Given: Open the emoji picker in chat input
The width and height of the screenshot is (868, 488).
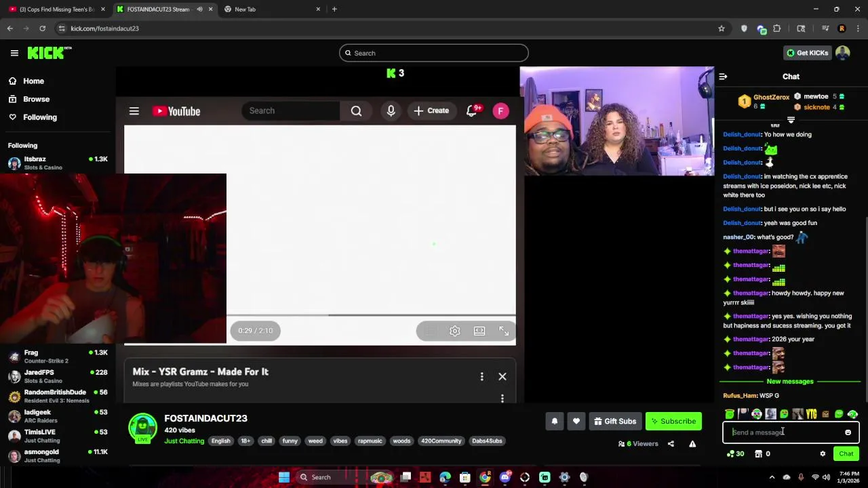Looking at the screenshot, I should 848,432.
